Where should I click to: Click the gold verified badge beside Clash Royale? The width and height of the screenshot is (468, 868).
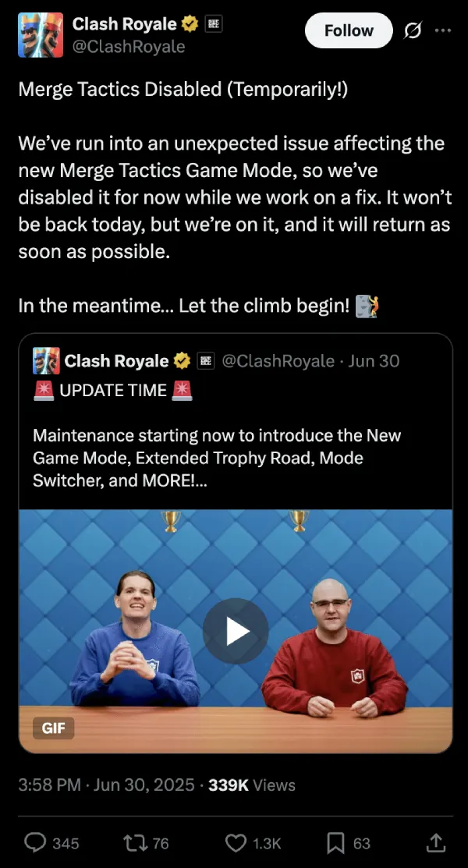pyautogui.click(x=190, y=24)
